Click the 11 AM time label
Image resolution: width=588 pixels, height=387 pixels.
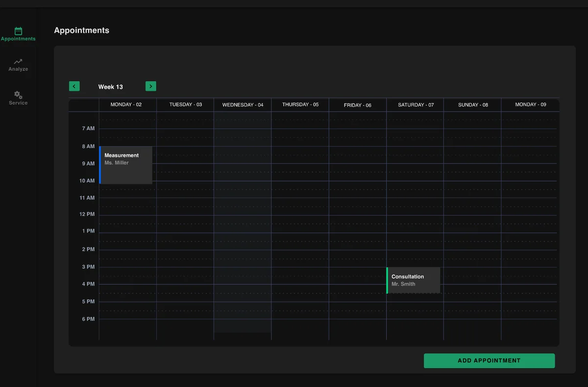pyautogui.click(x=87, y=198)
